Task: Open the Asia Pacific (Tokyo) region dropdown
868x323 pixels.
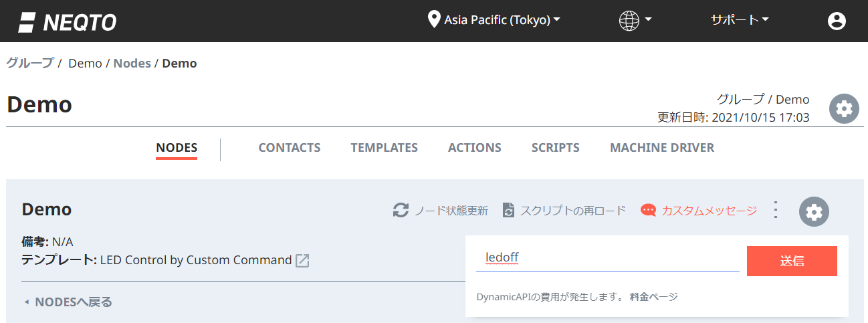Action: click(x=494, y=20)
